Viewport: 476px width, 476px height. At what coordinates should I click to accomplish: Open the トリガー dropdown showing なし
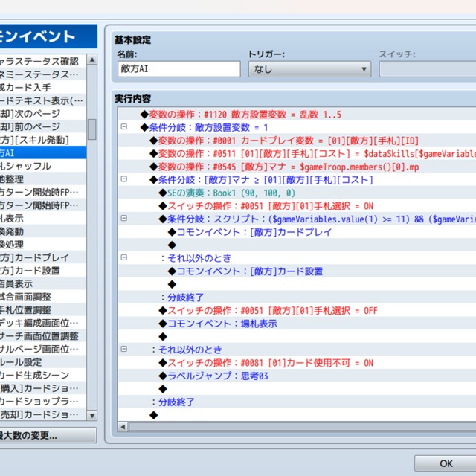(309, 69)
